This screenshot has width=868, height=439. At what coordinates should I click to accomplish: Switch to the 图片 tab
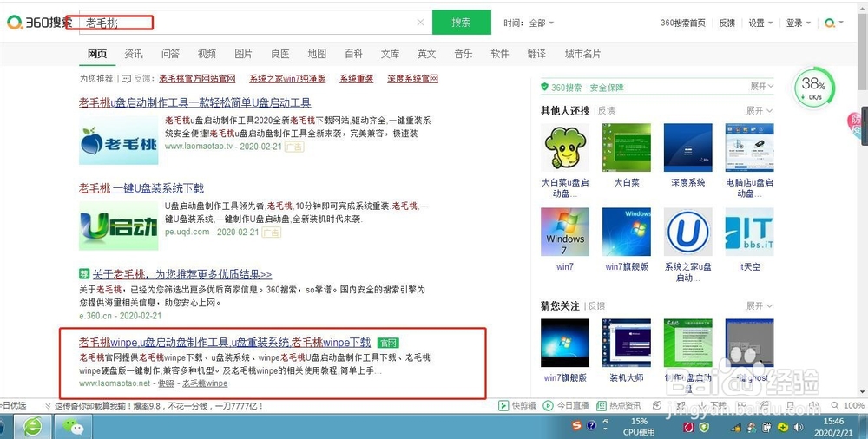pyautogui.click(x=243, y=54)
